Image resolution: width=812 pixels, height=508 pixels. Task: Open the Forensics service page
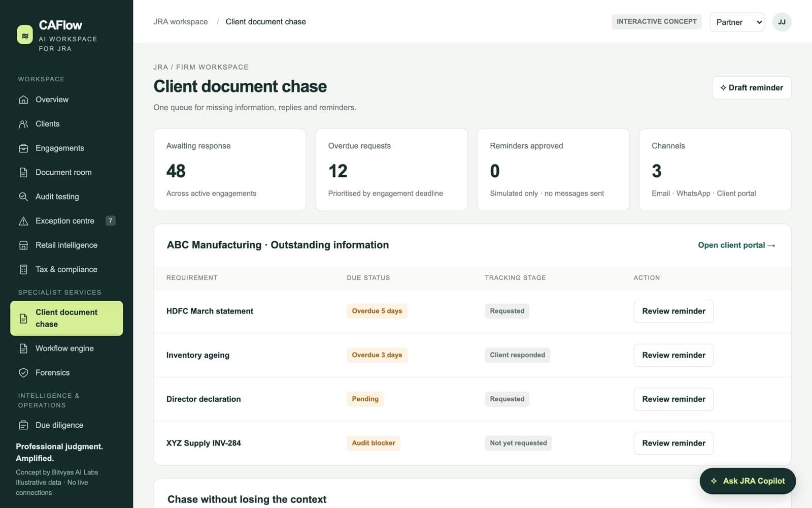66,373
